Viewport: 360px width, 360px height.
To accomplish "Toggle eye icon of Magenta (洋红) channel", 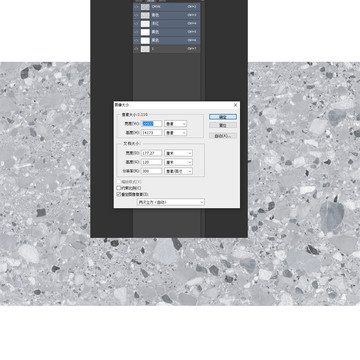I will coord(136,24).
